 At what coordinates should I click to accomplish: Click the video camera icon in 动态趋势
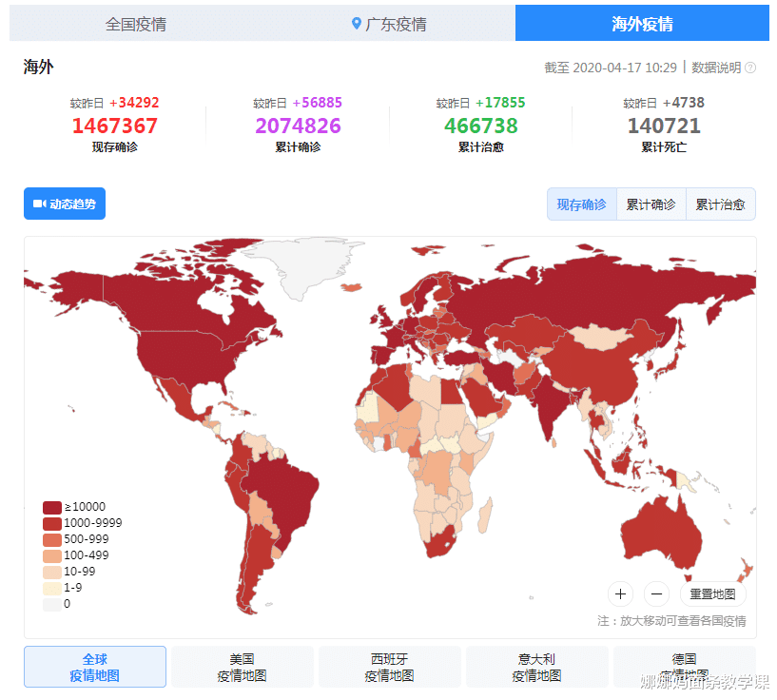point(39,204)
